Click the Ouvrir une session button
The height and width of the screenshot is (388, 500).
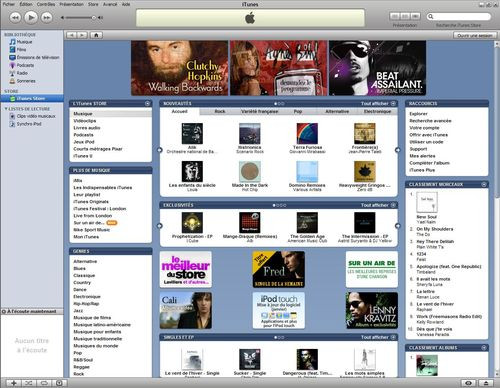tap(475, 35)
